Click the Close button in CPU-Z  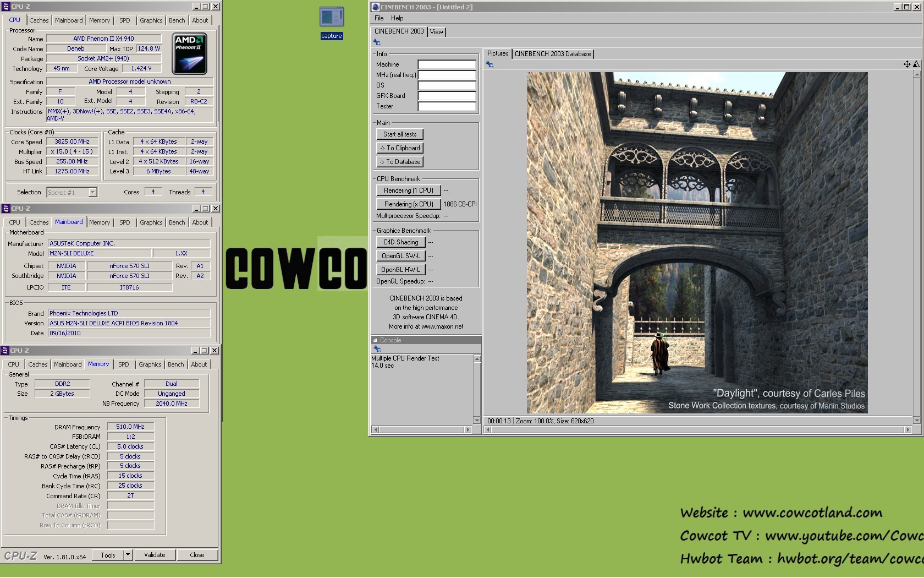click(197, 555)
